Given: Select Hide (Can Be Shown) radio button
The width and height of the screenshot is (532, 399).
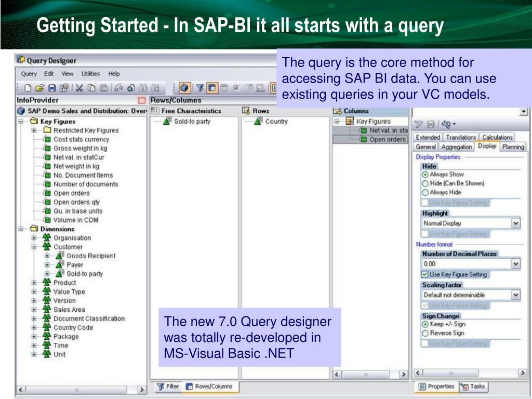Looking at the screenshot, I should [x=425, y=183].
